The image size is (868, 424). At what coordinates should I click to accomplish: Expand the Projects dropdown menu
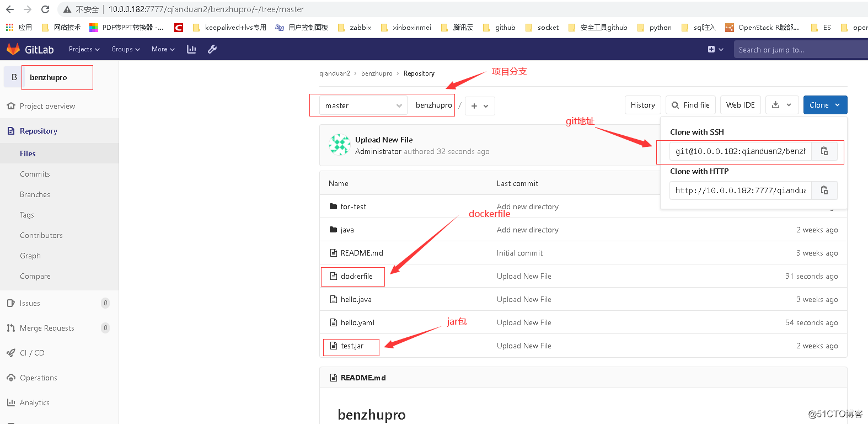[84, 49]
